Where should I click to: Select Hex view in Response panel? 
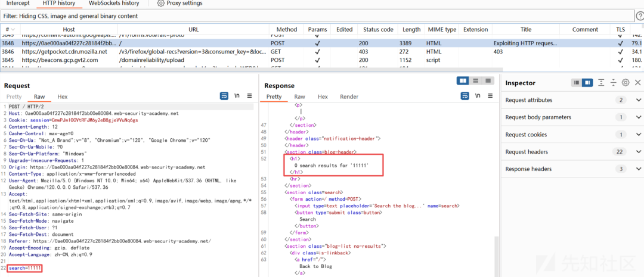pyautogui.click(x=323, y=97)
